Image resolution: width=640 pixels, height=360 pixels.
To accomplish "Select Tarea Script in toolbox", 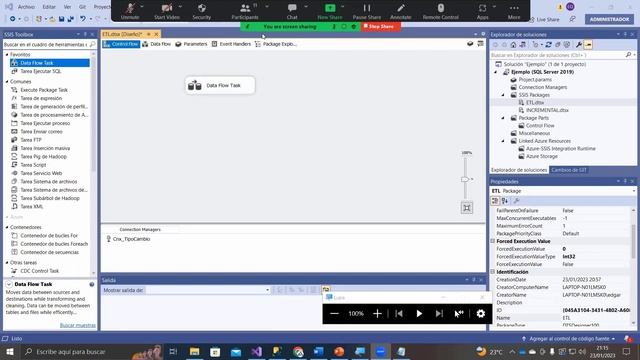I will [x=33, y=164].
